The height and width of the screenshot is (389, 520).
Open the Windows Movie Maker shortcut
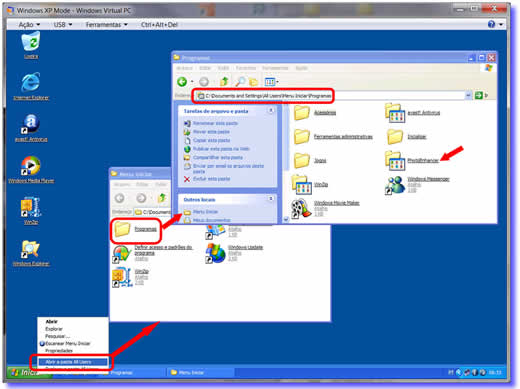tap(325, 208)
